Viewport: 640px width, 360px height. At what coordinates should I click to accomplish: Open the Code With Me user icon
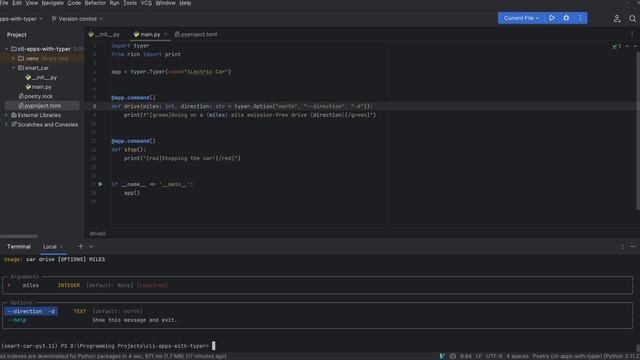coord(617,18)
